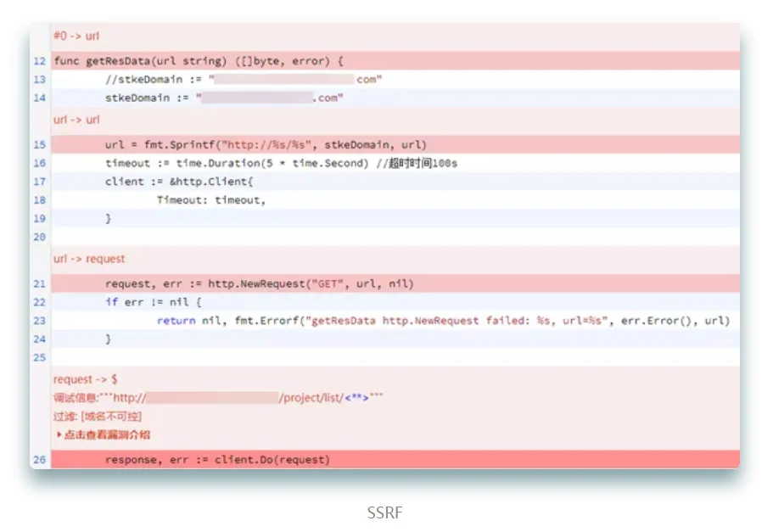Select the http.NewRequest GET line
This screenshot has width=773, height=532.
[x=395, y=284]
